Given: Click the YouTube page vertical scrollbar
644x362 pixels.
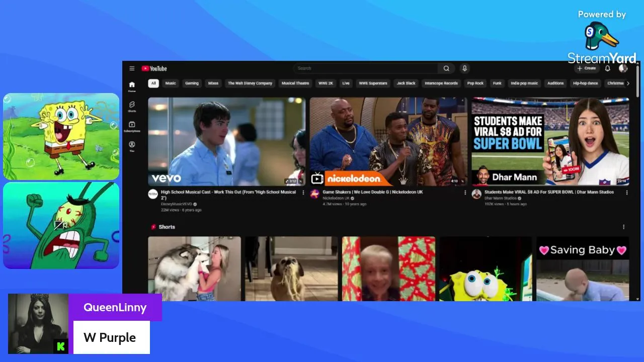Looking at the screenshot, I should tap(638, 80).
